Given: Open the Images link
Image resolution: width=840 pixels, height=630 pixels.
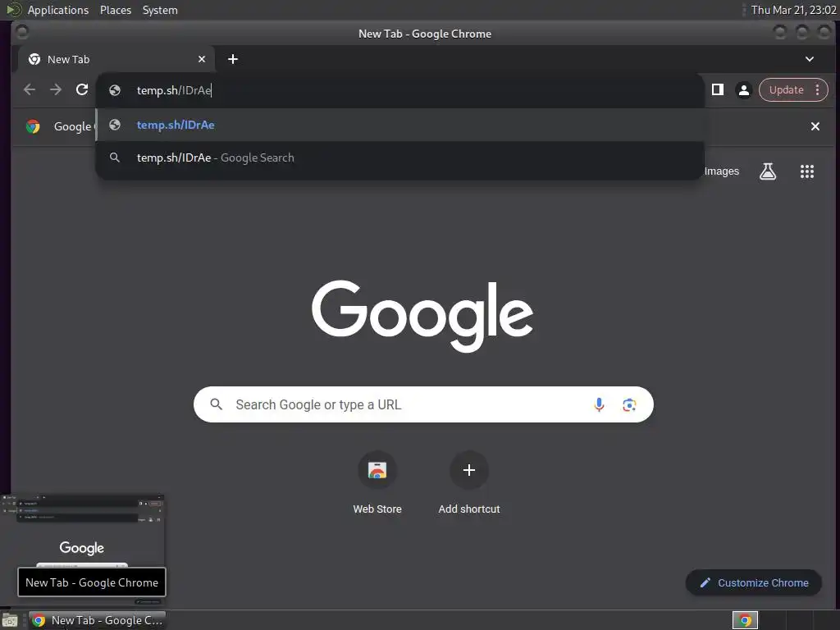Looking at the screenshot, I should (722, 171).
